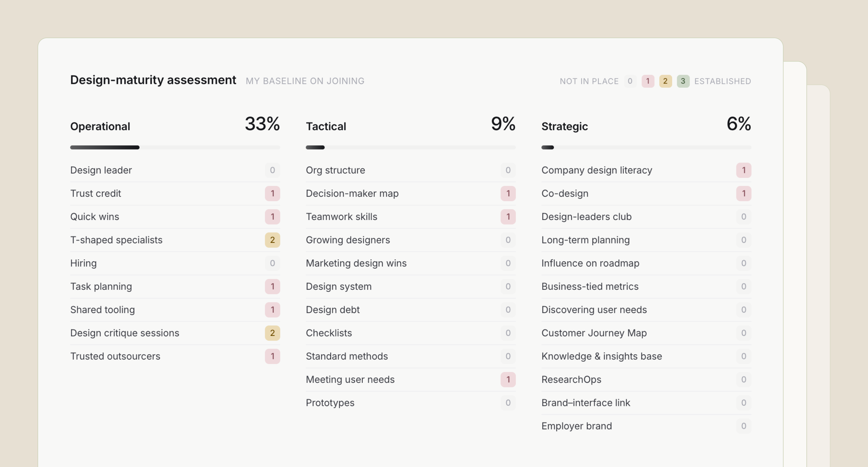Image resolution: width=868 pixels, height=467 pixels.
Task: Click the yellow legend badge 2
Action: [665, 81]
